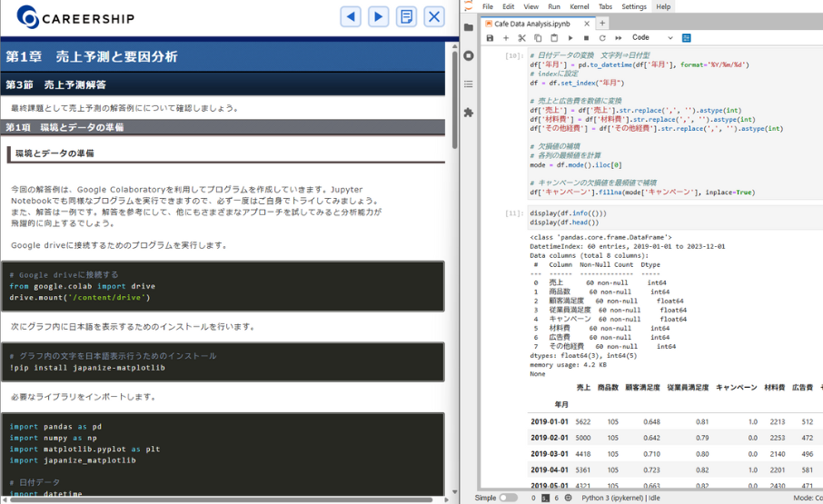Go to the previous page in Careership

(x=351, y=16)
